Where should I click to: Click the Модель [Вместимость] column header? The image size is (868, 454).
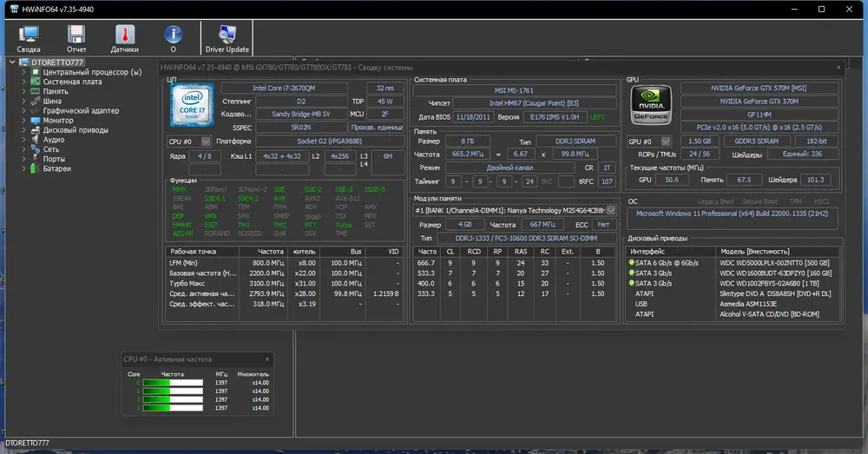coord(777,252)
